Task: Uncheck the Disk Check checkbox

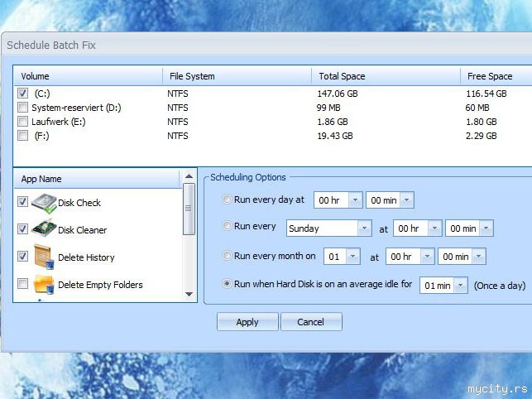Action: pyautogui.click(x=22, y=202)
